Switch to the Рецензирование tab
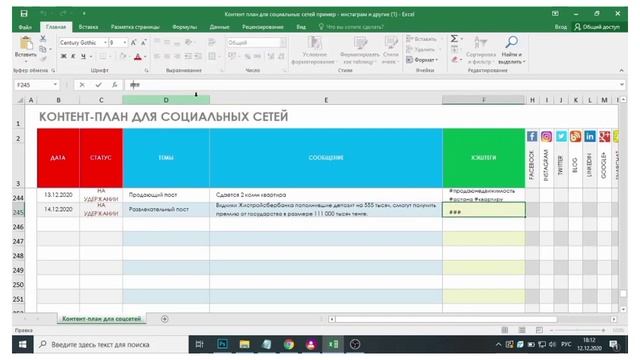The height and width of the screenshot is (360, 640). pyautogui.click(x=262, y=27)
